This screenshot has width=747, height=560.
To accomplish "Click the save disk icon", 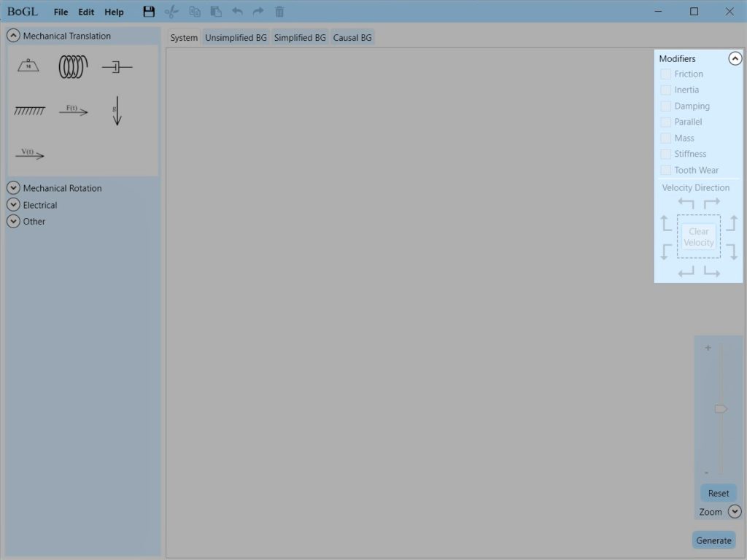I will (x=149, y=12).
